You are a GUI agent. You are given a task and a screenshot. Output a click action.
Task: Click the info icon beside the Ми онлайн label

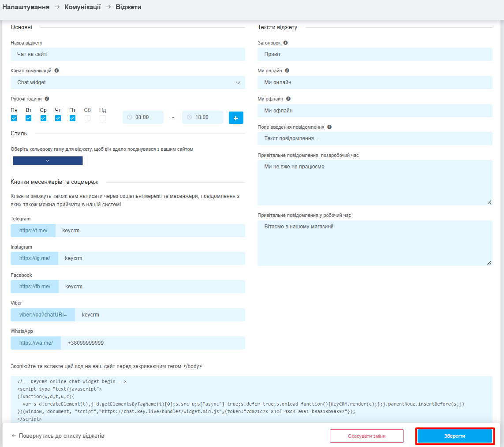pyautogui.click(x=287, y=71)
